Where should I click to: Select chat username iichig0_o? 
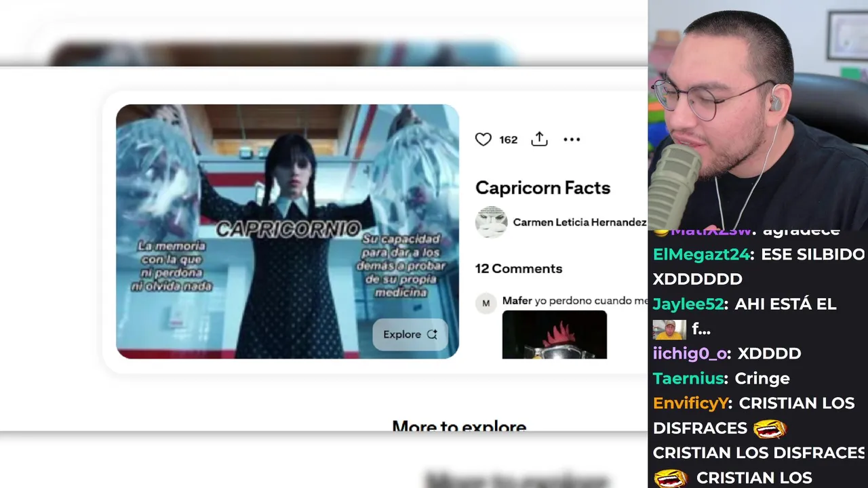690,353
